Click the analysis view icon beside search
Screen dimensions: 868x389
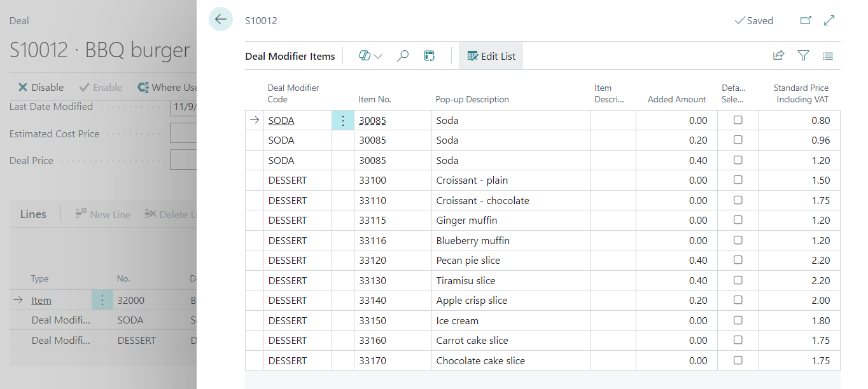click(429, 56)
